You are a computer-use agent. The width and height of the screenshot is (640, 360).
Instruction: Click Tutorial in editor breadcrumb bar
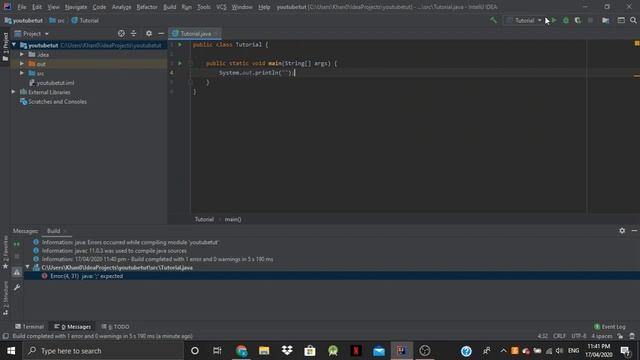204,220
